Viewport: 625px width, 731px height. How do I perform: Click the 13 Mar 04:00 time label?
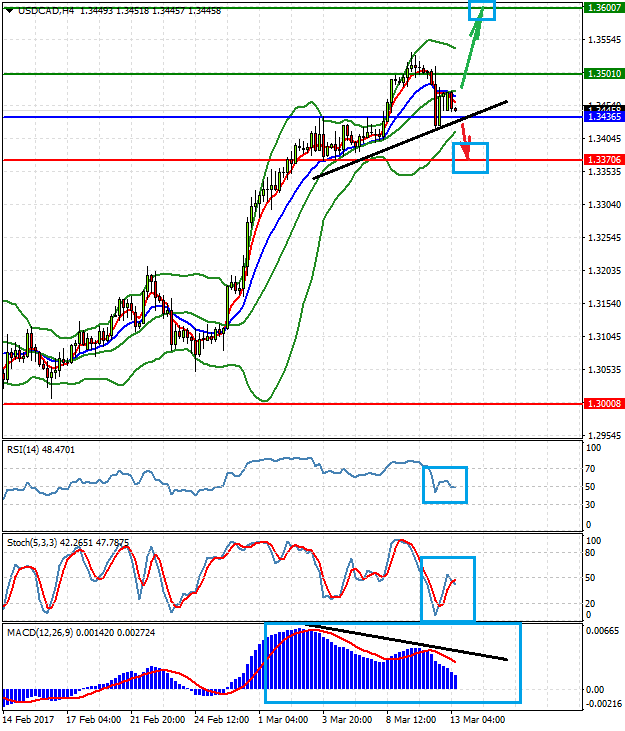click(477, 720)
